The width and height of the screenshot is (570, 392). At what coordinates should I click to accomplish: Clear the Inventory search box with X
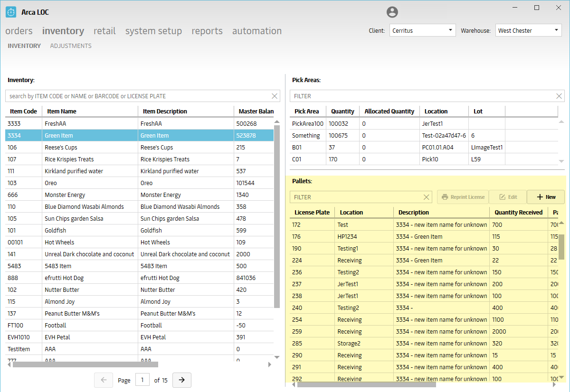pyautogui.click(x=275, y=96)
